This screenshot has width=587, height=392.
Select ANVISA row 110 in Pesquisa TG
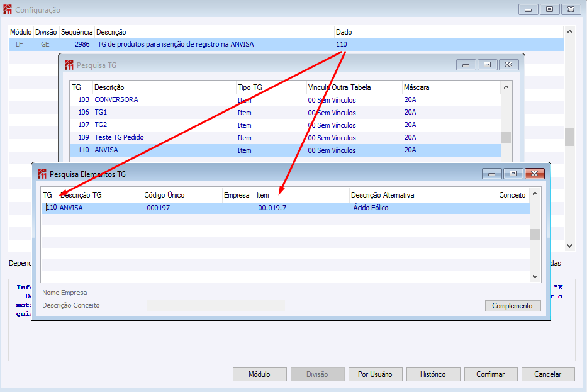point(286,150)
